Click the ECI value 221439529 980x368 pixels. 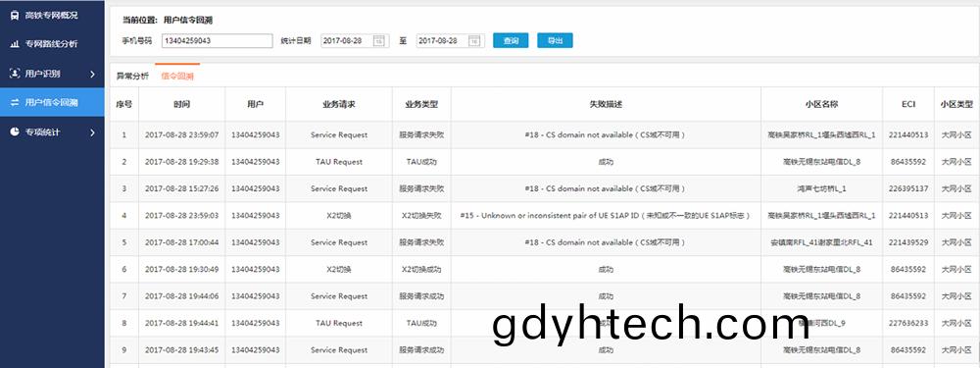[908, 242]
